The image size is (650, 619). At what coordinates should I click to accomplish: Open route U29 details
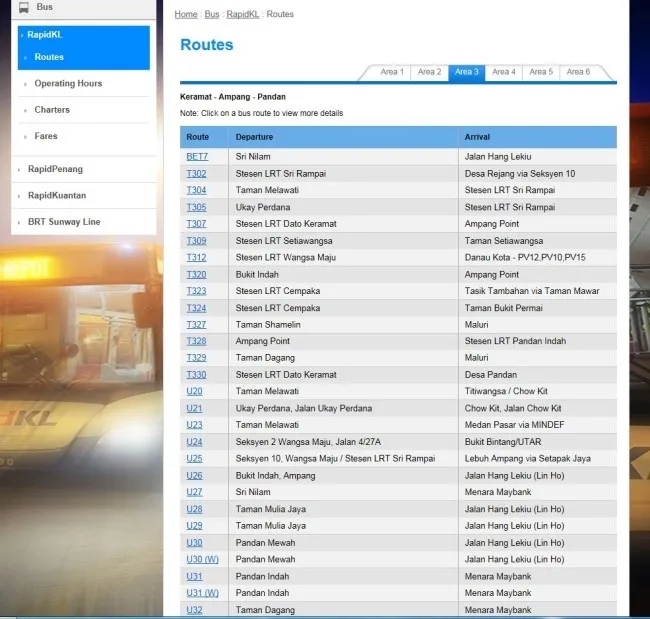point(194,526)
